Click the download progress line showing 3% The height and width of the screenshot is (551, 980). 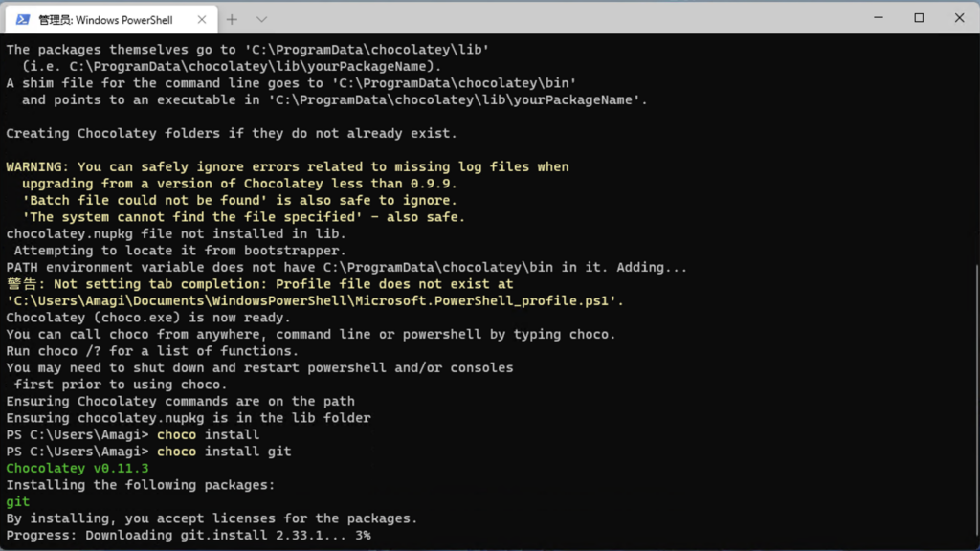(x=189, y=535)
